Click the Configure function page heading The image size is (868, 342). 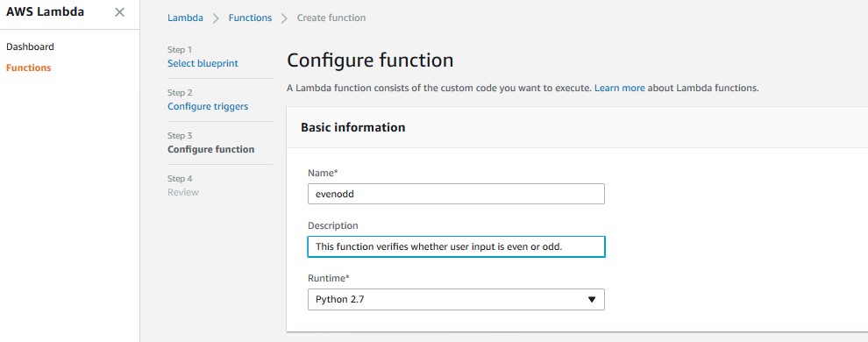[370, 60]
